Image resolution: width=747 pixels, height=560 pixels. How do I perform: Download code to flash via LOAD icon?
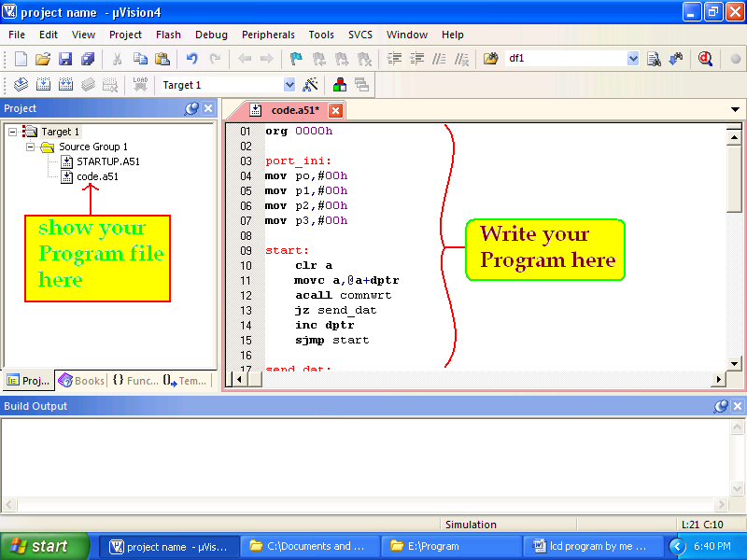139,84
